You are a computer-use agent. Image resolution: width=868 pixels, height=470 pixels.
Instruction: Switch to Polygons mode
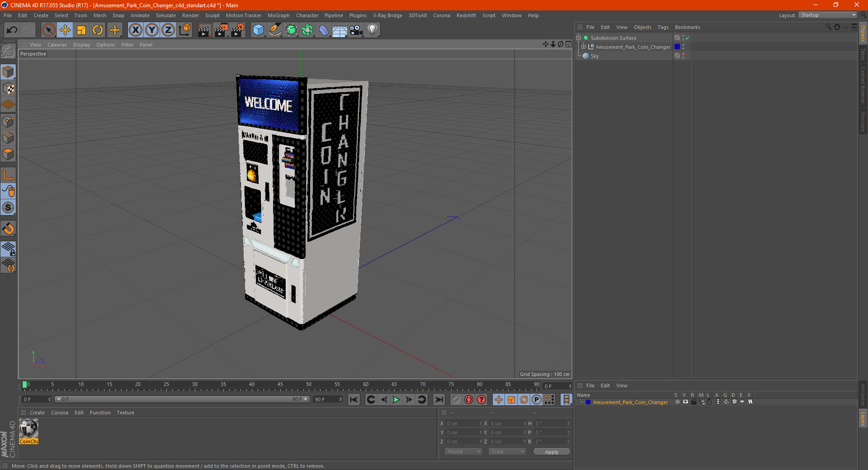tap(8, 154)
